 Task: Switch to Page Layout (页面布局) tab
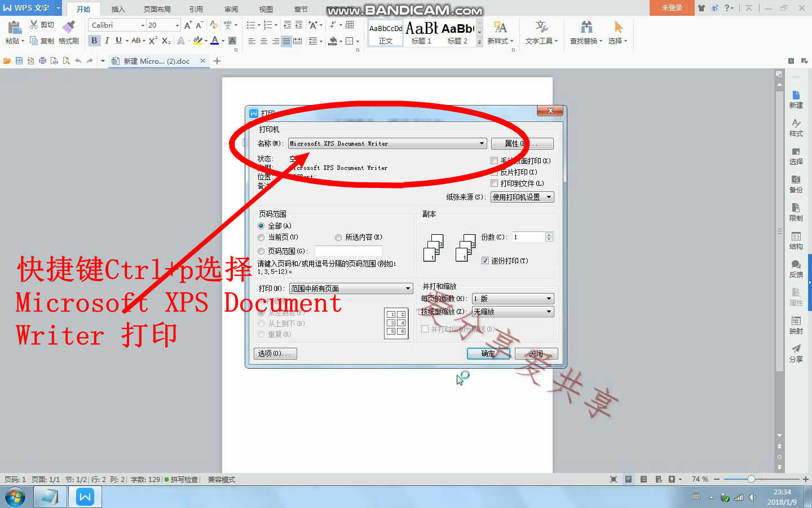tap(157, 9)
